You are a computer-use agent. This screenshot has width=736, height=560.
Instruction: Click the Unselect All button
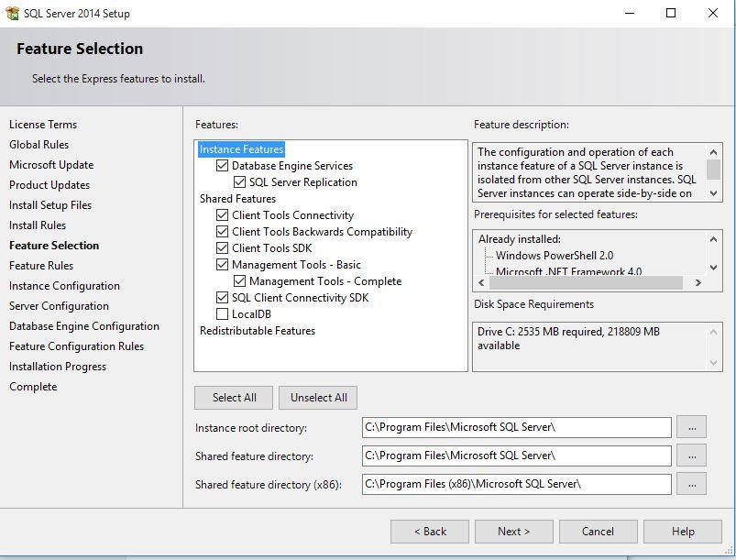(318, 398)
